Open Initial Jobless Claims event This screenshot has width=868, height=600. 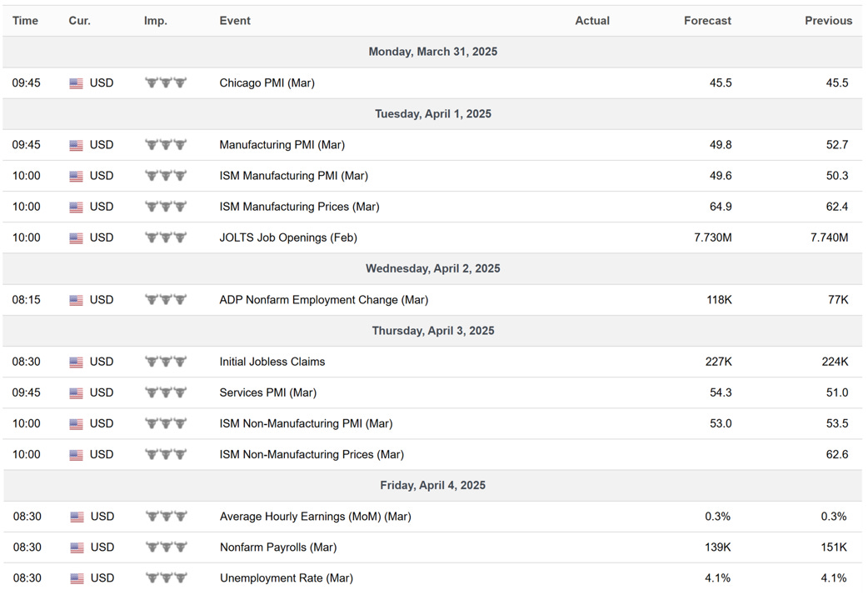(272, 362)
